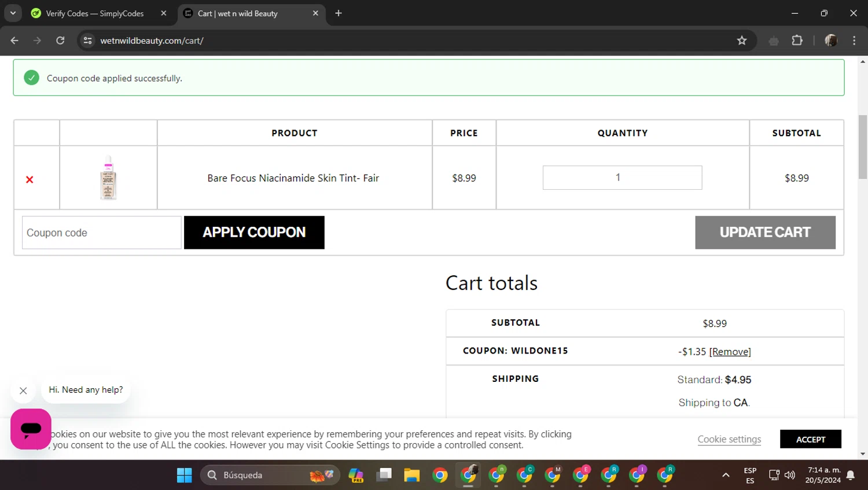Click the scrollbar down arrow

[x=863, y=454]
